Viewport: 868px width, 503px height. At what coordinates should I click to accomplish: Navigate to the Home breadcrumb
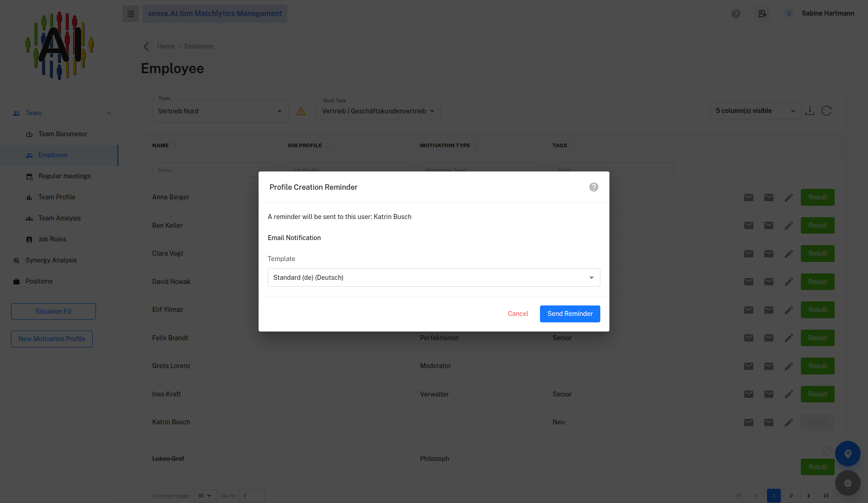pos(166,46)
